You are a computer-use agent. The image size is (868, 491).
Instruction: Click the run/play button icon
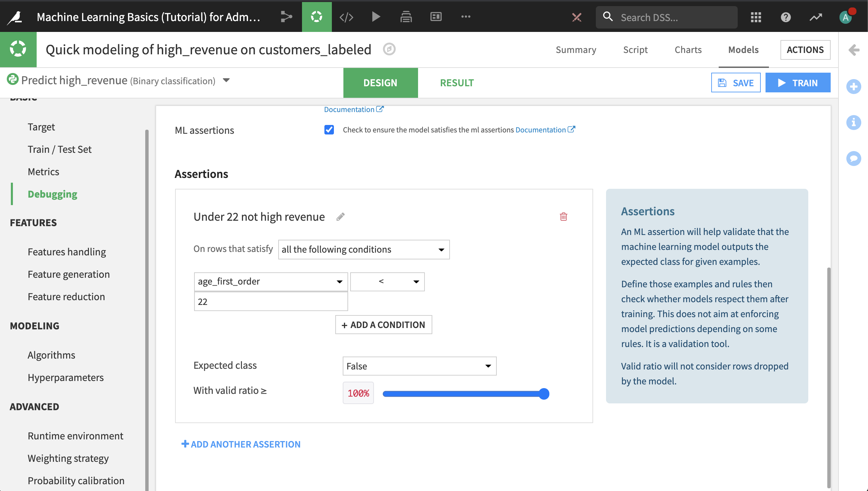pos(376,17)
